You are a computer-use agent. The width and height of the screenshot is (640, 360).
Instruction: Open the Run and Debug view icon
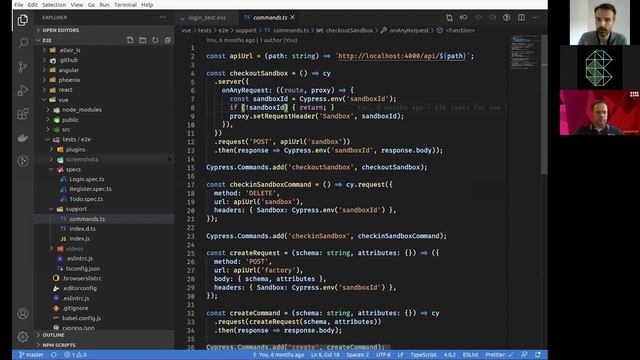point(23,90)
